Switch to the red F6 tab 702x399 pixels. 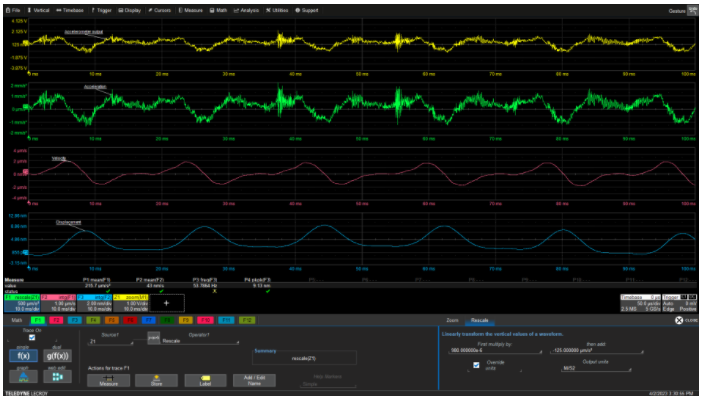click(x=130, y=320)
